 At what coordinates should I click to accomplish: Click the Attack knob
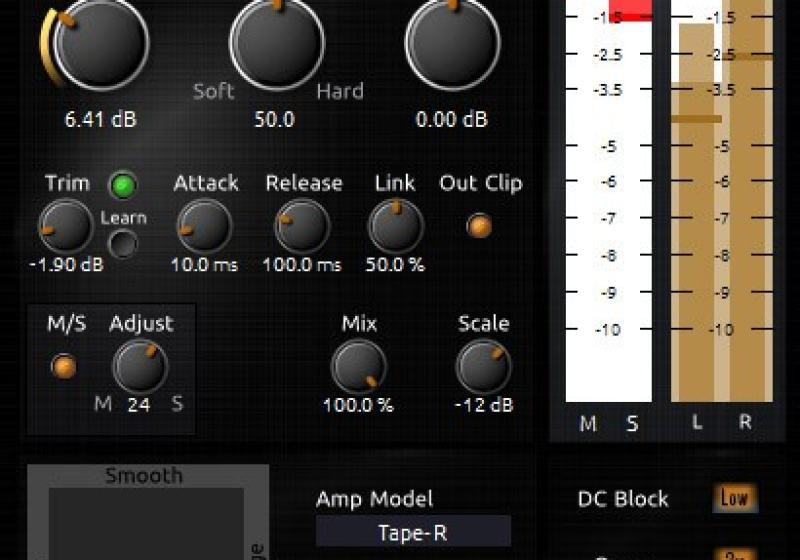click(x=205, y=226)
